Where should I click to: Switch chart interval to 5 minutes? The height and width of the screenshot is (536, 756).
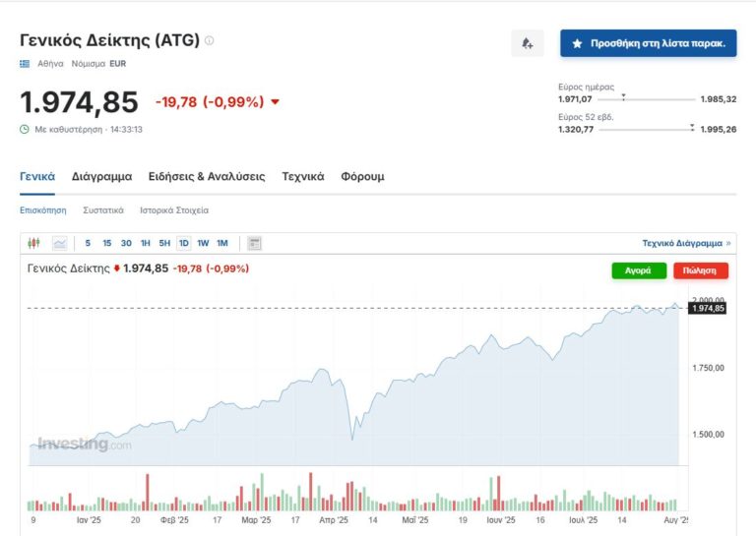[x=88, y=243]
